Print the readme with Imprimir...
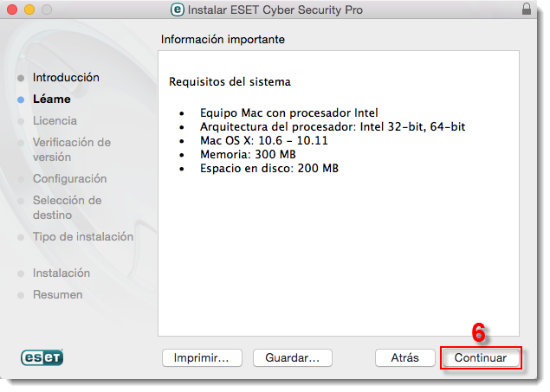 tap(202, 357)
